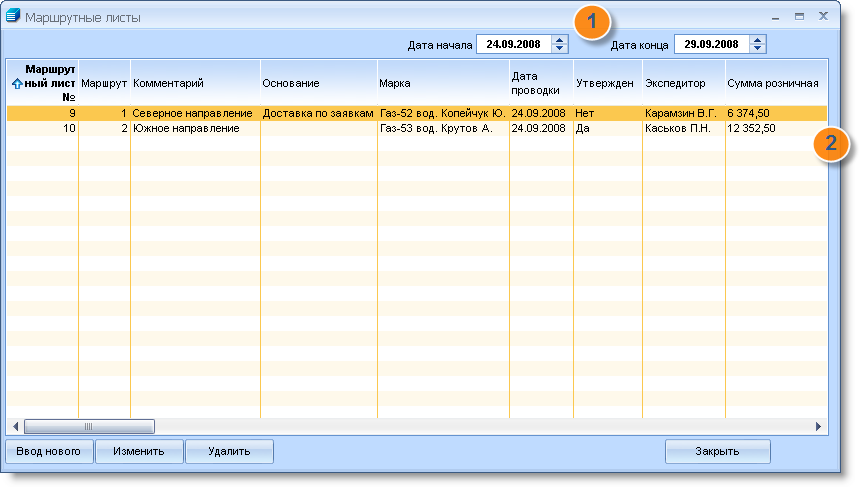Select the Южное направление row comment
The width and height of the screenshot is (861, 487).
pos(195,128)
